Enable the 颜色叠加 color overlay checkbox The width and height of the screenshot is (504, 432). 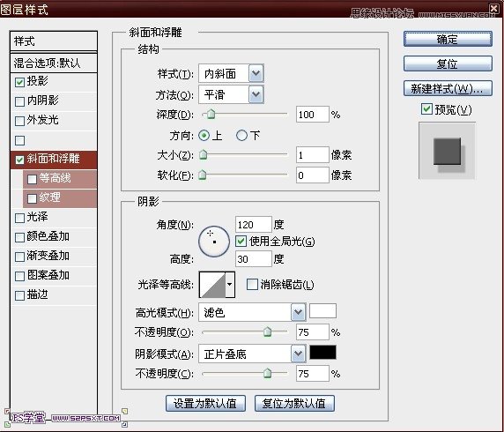click(x=19, y=237)
